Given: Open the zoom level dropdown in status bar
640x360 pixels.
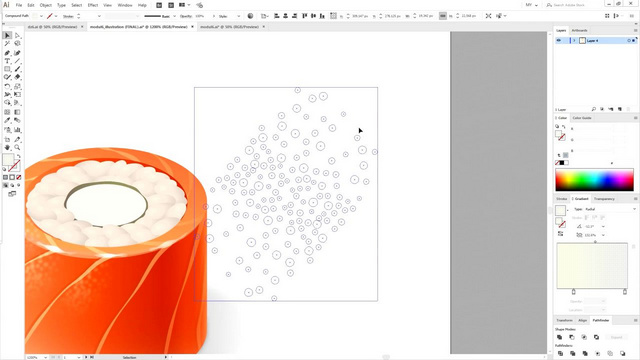Looking at the screenshot, I should click(45, 357).
